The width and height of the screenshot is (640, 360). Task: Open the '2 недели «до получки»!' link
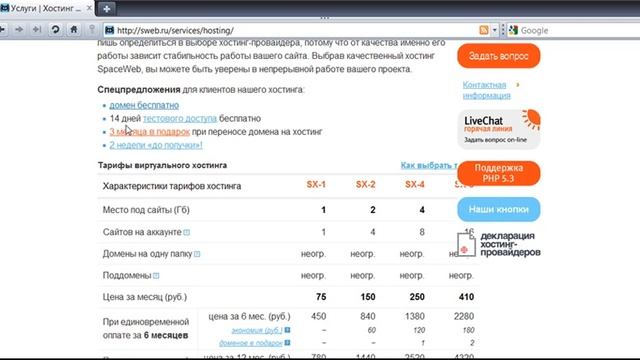point(156,145)
